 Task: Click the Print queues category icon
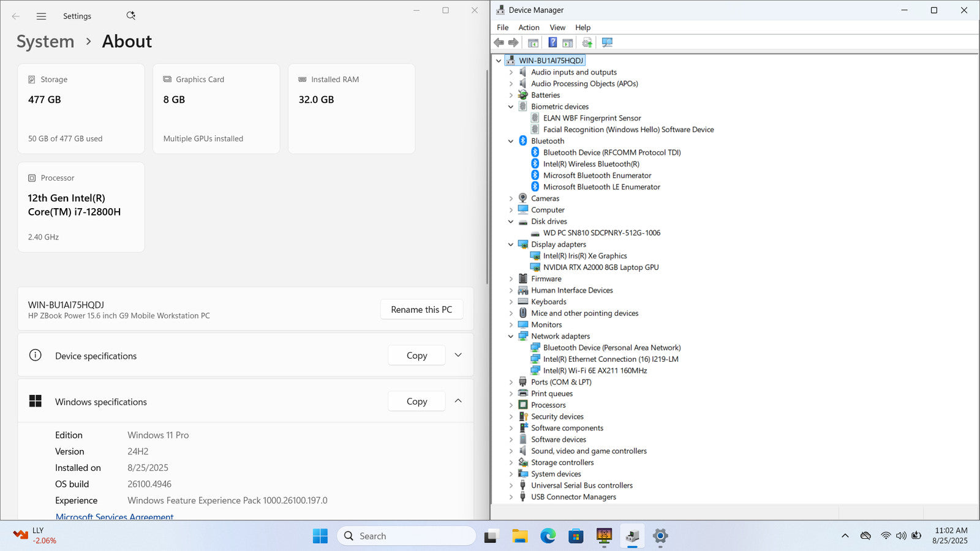(x=523, y=393)
